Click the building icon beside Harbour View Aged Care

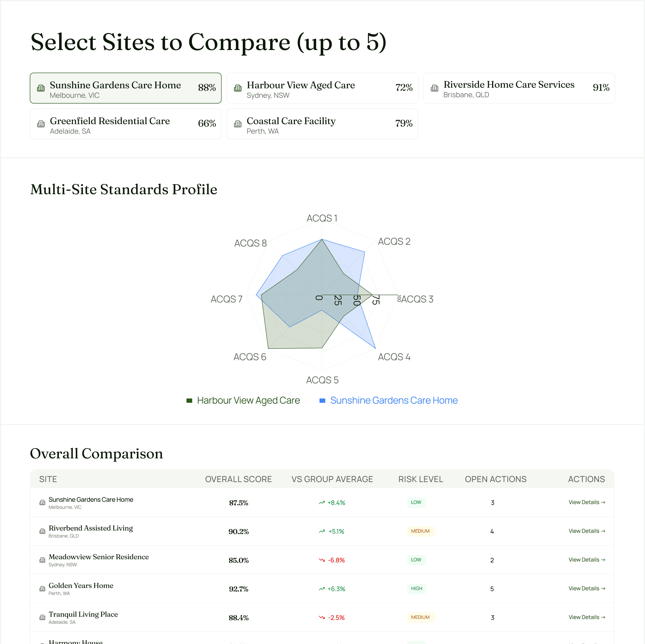[x=238, y=88]
